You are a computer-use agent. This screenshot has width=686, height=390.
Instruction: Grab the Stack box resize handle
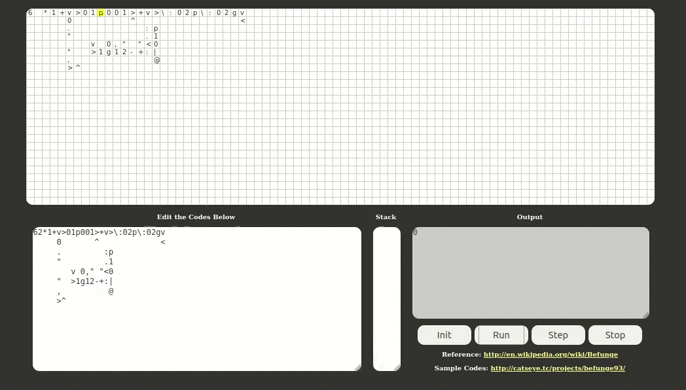[397, 368]
